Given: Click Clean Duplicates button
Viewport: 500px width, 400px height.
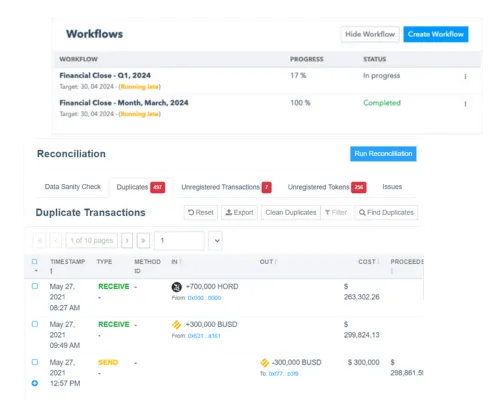Looking at the screenshot, I should pyautogui.click(x=291, y=212).
